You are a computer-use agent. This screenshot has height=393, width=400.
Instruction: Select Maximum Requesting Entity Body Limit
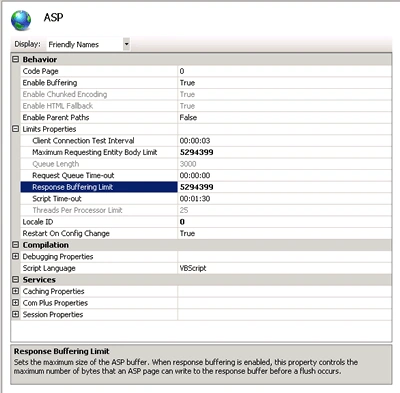[x=95, y=152]
